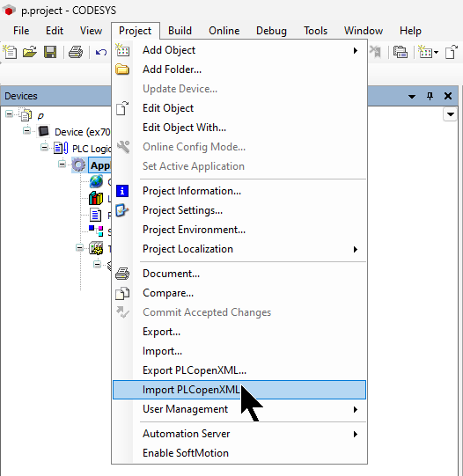Image resolution: width=463 pixels, height=476 pixels.
Task: Click the document page icon in tree
Action: click(x=95, y=215)
